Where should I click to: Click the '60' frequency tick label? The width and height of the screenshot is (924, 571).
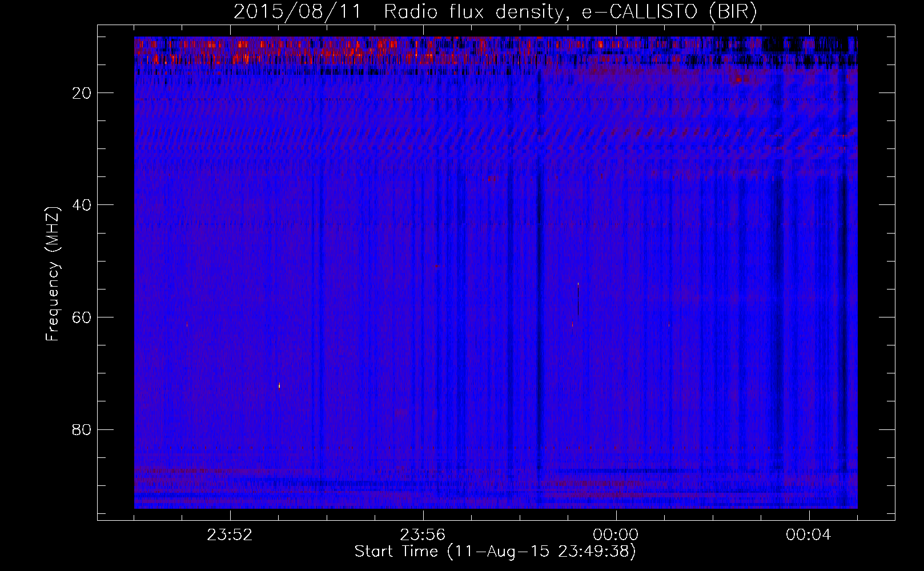(82, 317)
